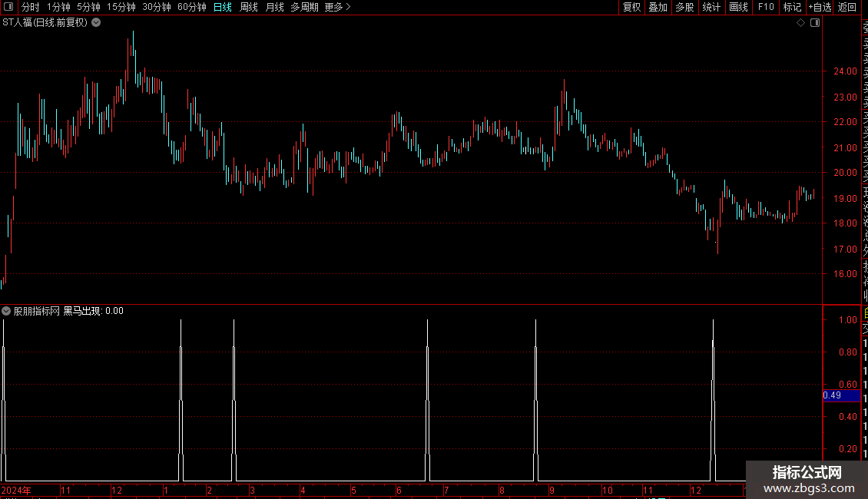
Task: Select the 24.00 price axis label
Action: point(845,71)
